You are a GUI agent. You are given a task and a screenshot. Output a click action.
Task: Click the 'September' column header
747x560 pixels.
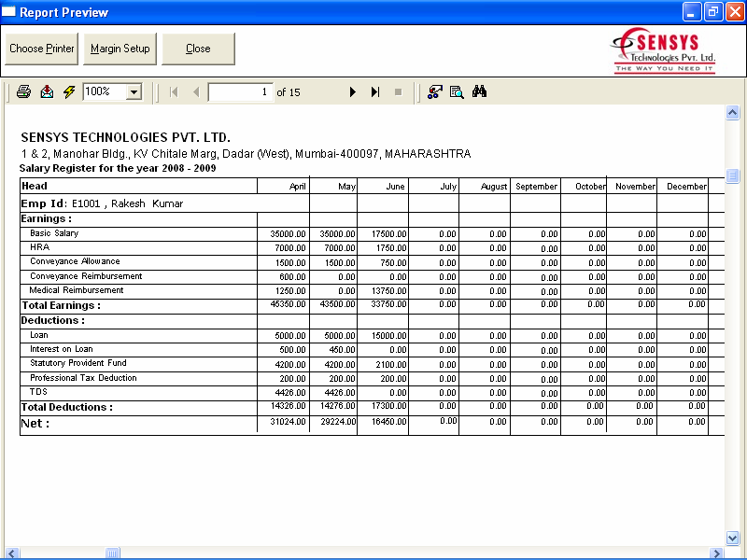click(x=536, y=187)
